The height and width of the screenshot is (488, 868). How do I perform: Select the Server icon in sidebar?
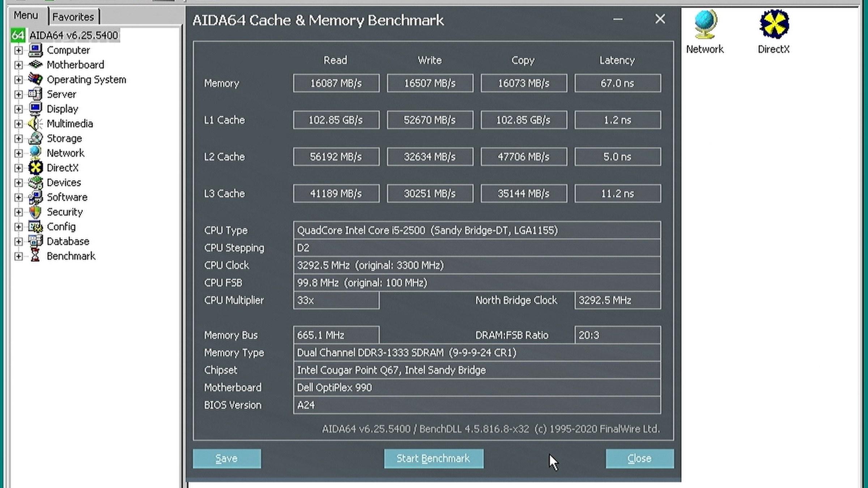point(35,94)
